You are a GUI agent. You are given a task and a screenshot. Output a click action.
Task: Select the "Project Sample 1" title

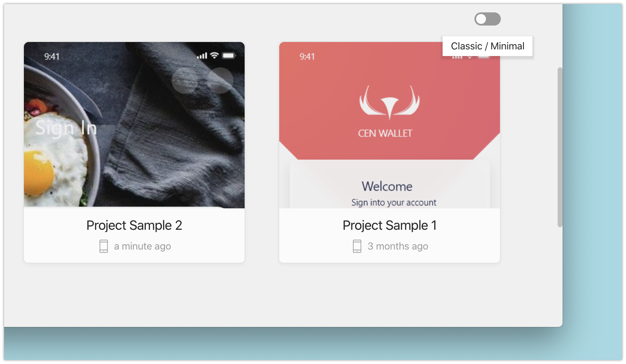click(390, 225)
